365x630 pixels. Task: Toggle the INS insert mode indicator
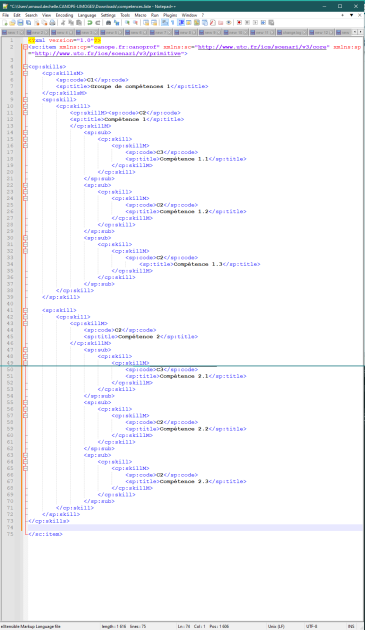pyautogui.click(x=351, y=626)
